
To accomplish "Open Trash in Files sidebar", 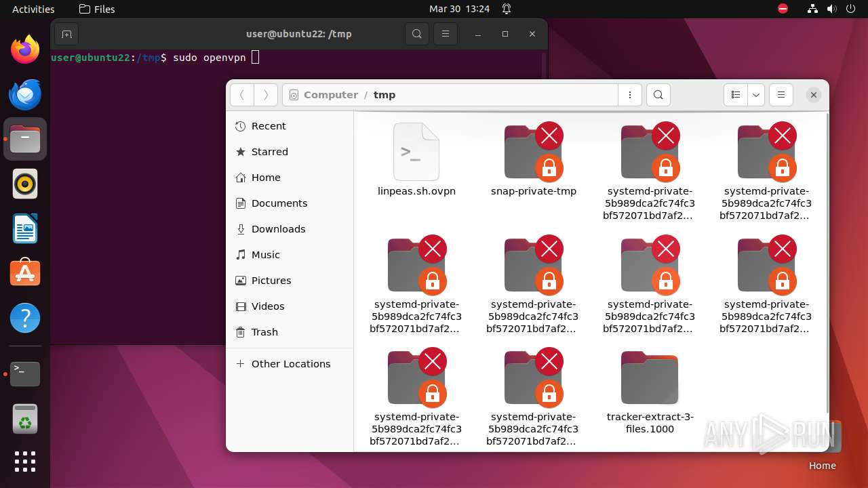I will [x=290, y=332].
